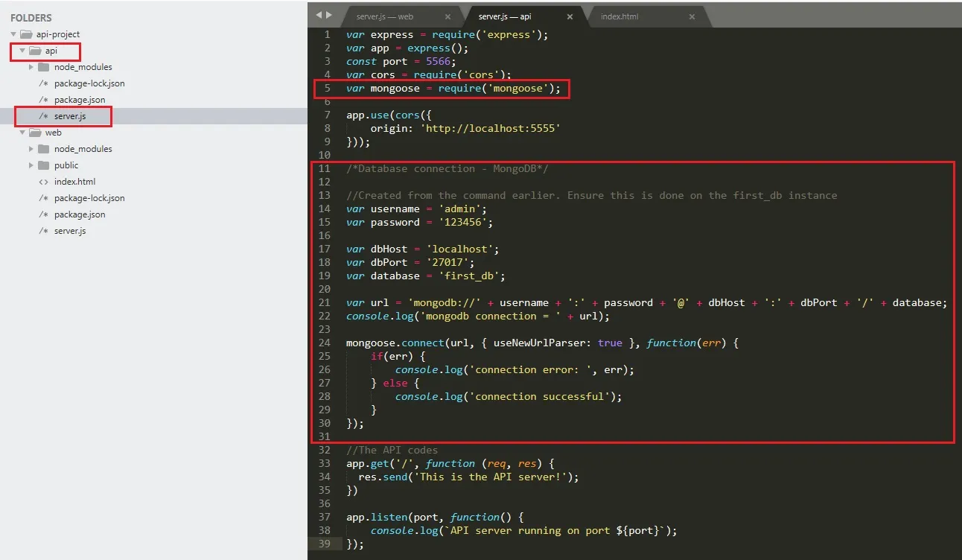Click the '} else {' line

click(x=395, y=383)
